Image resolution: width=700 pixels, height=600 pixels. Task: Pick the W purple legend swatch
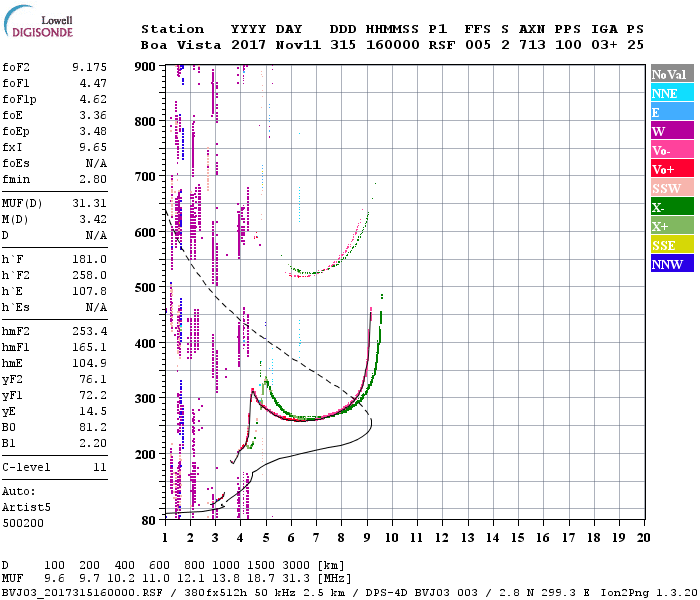coord(670,131)
